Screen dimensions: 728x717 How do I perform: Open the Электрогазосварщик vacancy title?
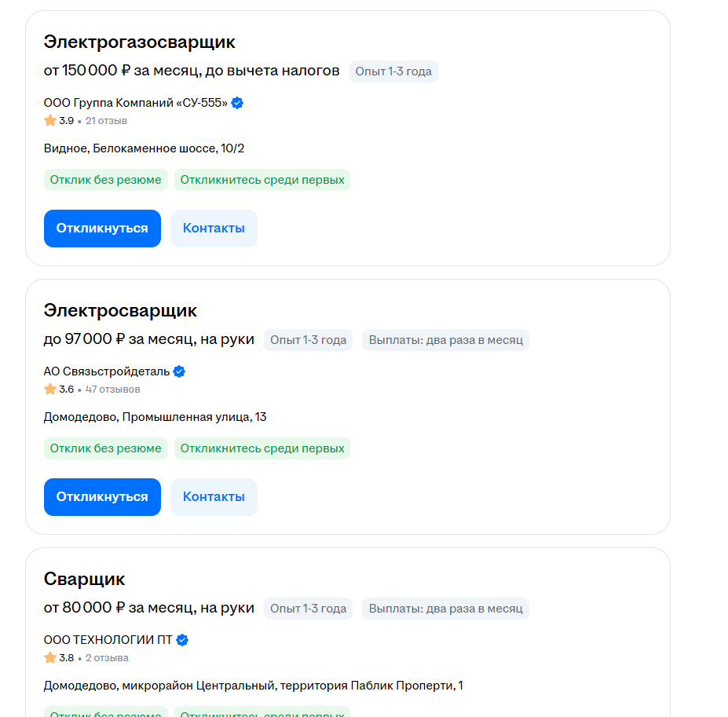139,42
